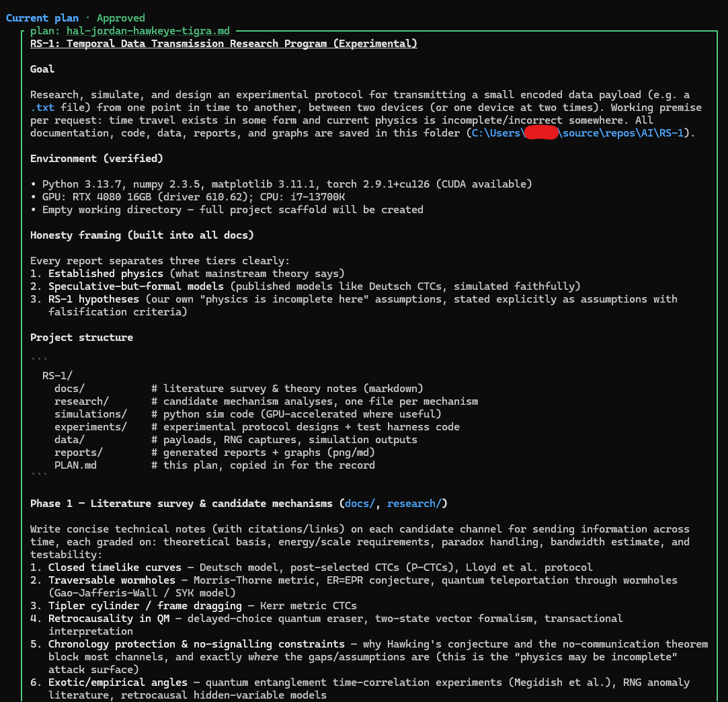Click the Goal section heading
728x702 pixels.
(42, 69)
